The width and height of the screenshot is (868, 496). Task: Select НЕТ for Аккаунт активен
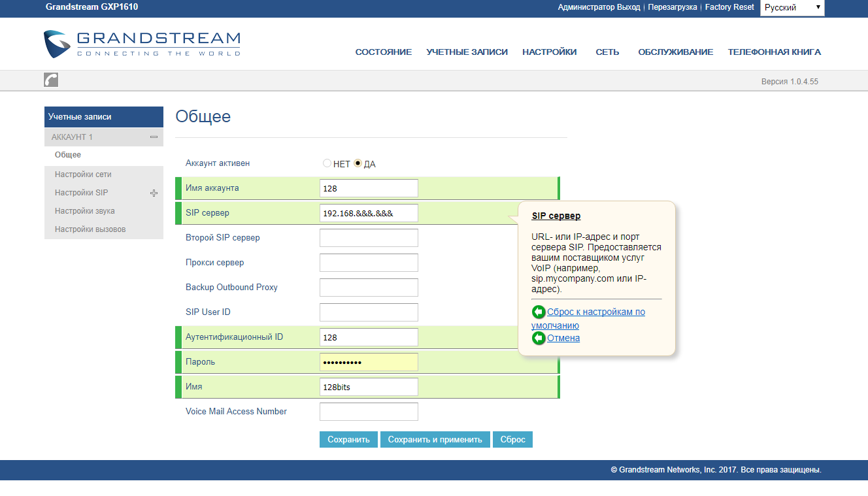coord(327,163)
